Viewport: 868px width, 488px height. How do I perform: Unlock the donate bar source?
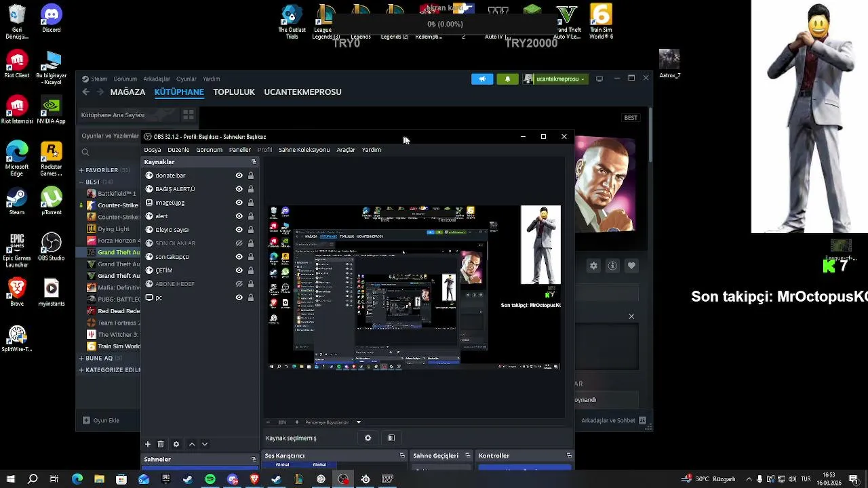[251, 176]
